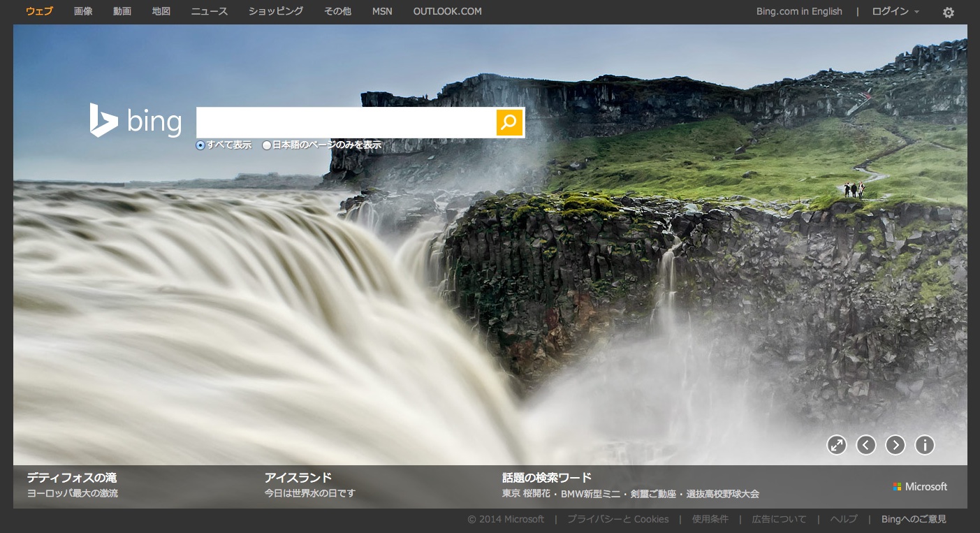The image size is (980, 533).
Task: Click the orange magnifying glass search button
Action: [x=509, y=123]
